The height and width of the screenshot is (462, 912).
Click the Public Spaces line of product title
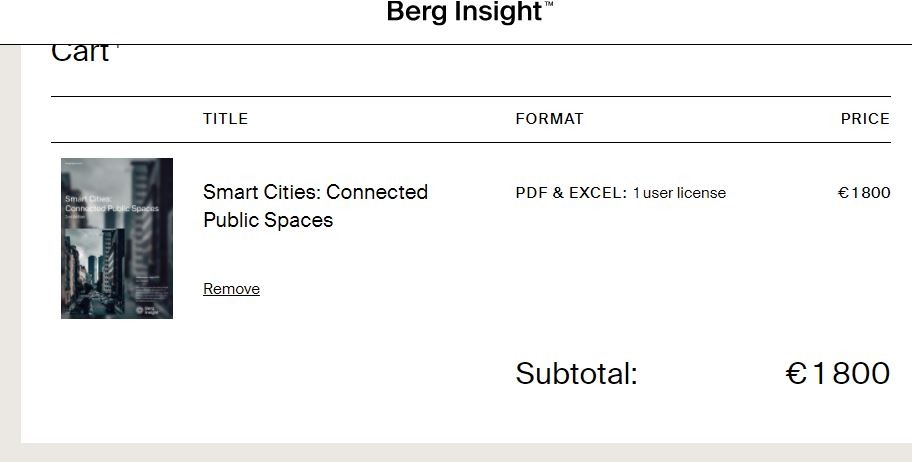click(x=268, y=220)
